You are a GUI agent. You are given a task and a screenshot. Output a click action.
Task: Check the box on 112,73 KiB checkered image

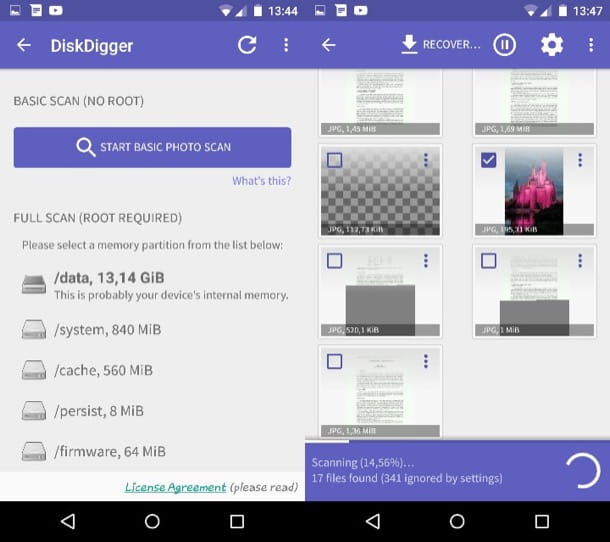tap(335, 160)
